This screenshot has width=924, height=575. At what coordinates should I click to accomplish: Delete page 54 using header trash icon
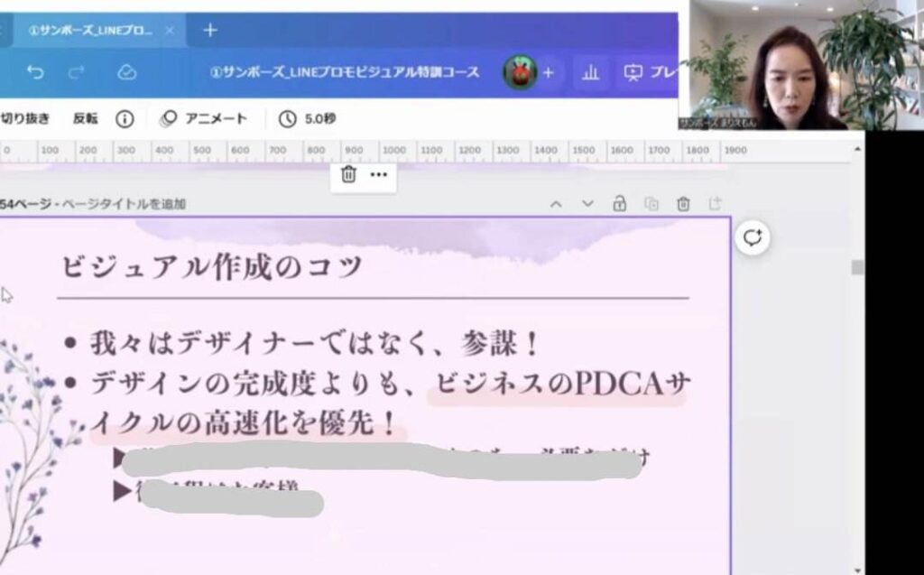683,204
